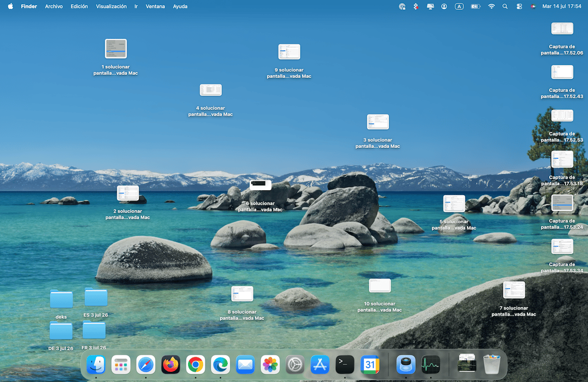Select the '9 solucionar pantalla' file thumbnail
Screen dimensions: 588x382
pos(289,52)
